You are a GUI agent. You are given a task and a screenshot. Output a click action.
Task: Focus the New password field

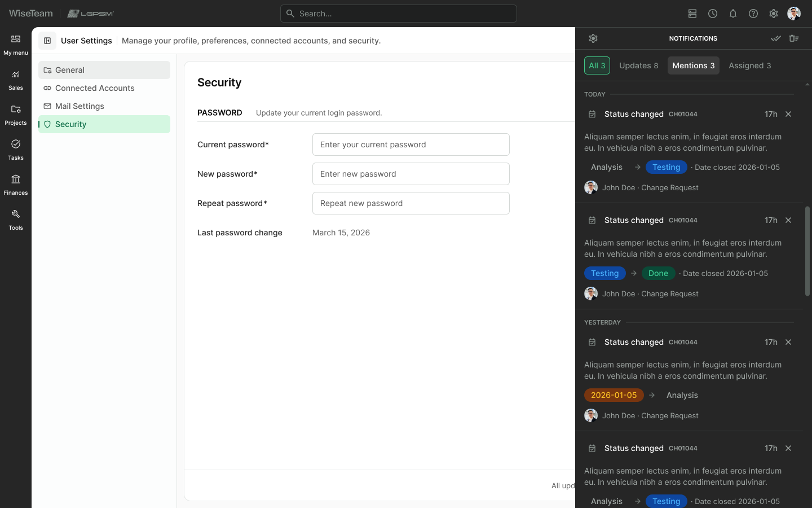411,174
